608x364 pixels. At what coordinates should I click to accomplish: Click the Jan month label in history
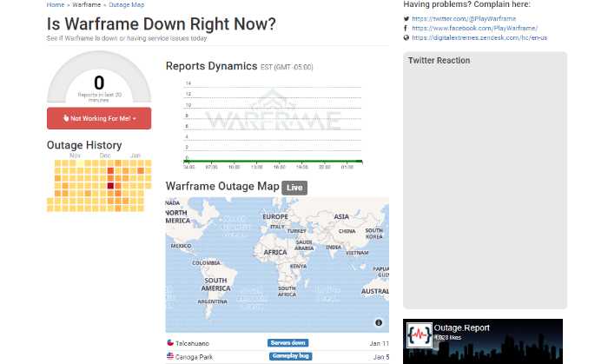pos(135,156)
